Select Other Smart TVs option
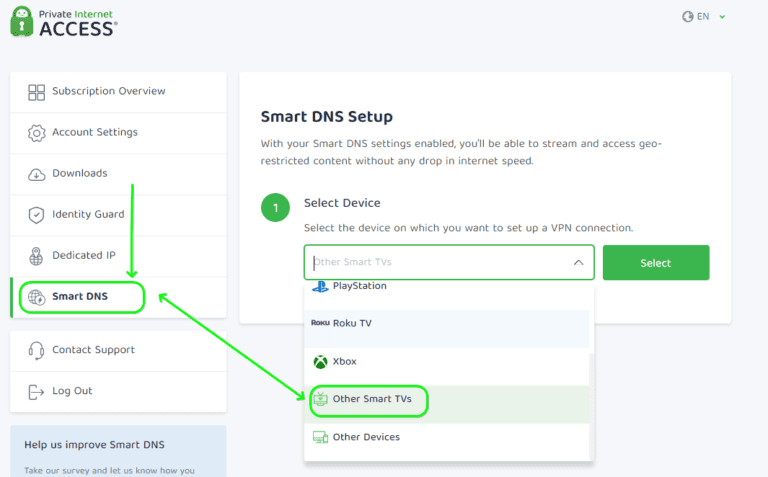768x477 pixels. pyautogui.click(x=371, y=400)
